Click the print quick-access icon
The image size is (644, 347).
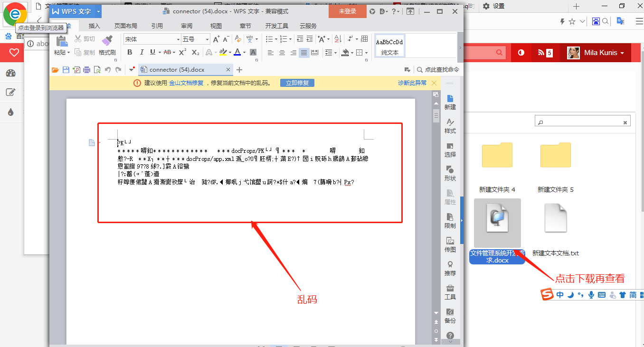click(x=87, y=70)
